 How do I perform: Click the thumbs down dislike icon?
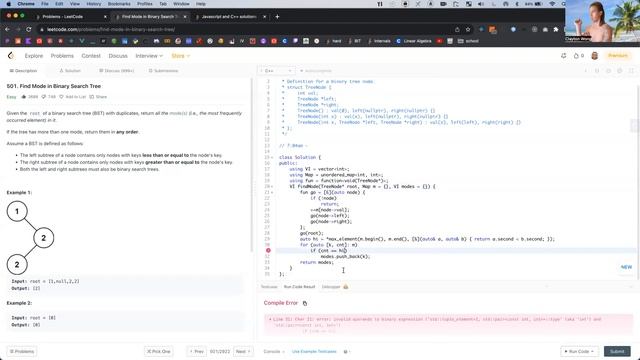click(x=43, y=97)
